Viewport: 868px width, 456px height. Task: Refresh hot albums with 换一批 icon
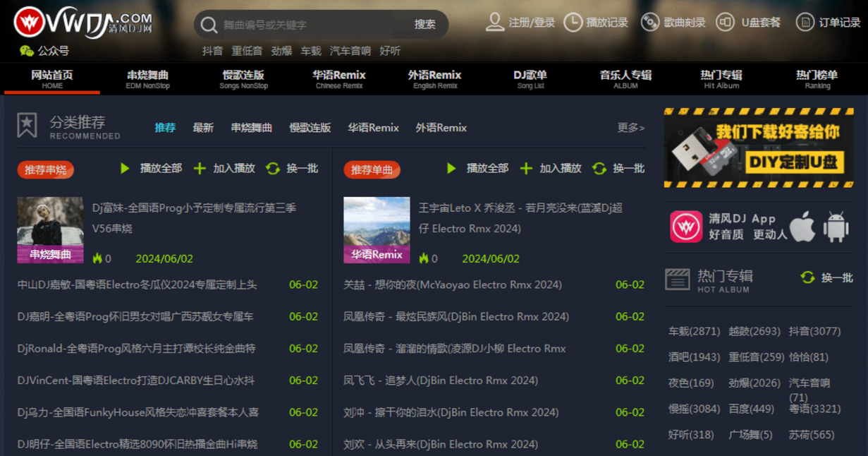click(808, 277)
